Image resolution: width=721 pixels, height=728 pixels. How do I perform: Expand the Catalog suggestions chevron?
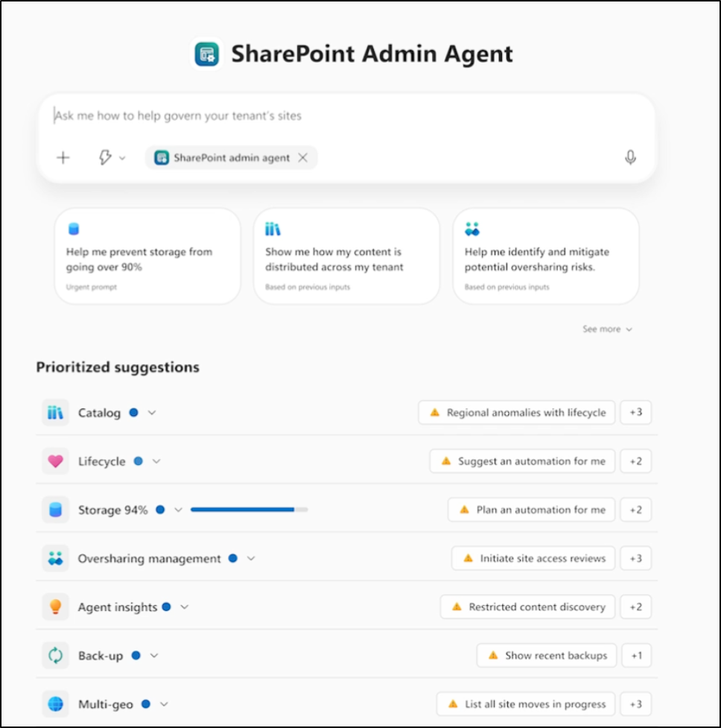click(152, 413)
